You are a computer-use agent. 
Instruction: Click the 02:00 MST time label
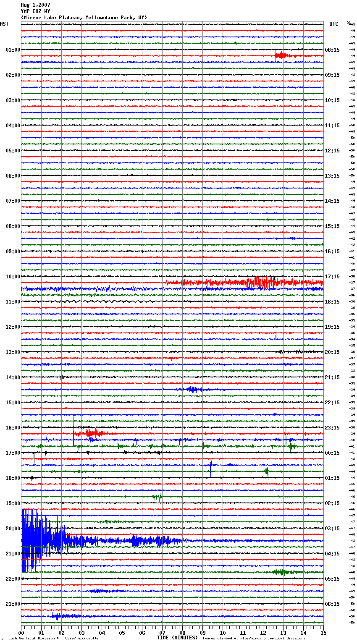(x=13, y=75)
